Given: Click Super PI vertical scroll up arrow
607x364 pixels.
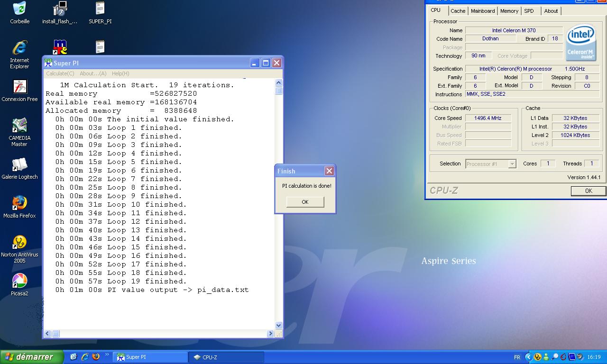Looking at the screenshot, I should coord(278,83).
